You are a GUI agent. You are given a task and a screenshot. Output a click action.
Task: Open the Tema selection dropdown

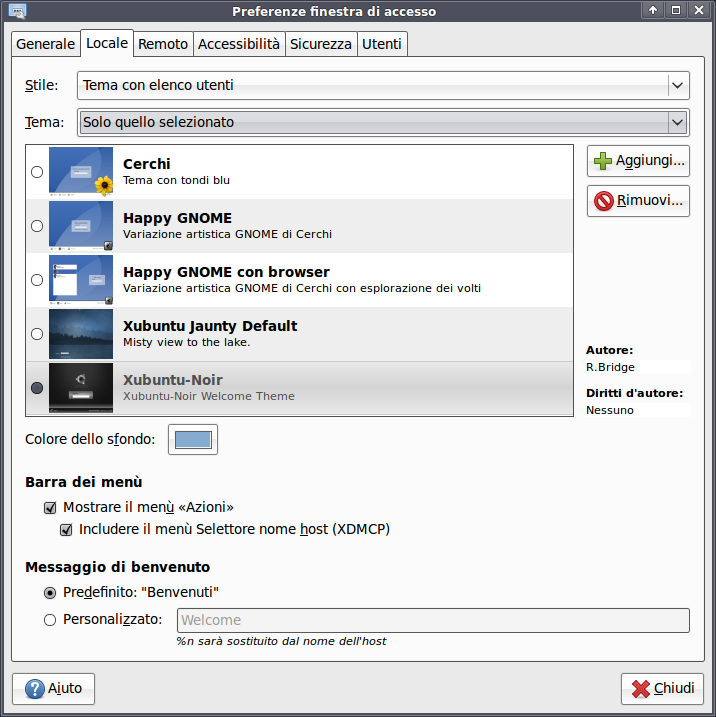(x=383, y=123)
